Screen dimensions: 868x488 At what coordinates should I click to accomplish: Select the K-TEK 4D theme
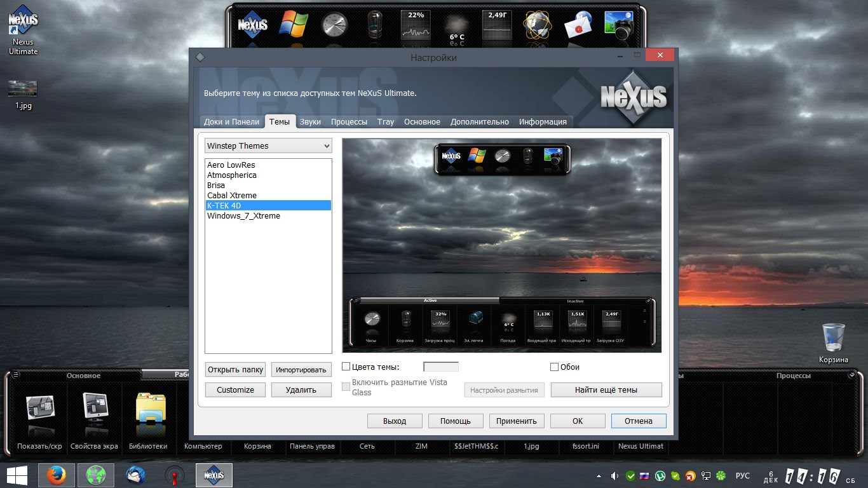(x=268, y=206)
